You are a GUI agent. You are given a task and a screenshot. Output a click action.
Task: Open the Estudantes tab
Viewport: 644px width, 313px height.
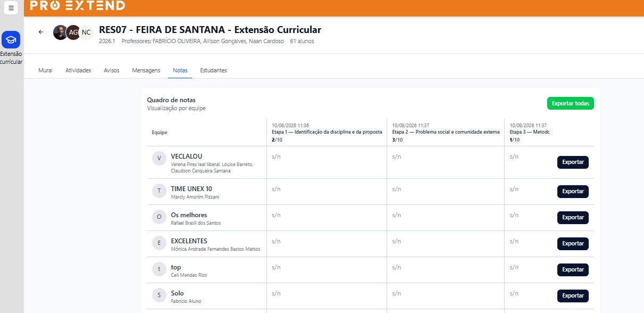(213, 70)
